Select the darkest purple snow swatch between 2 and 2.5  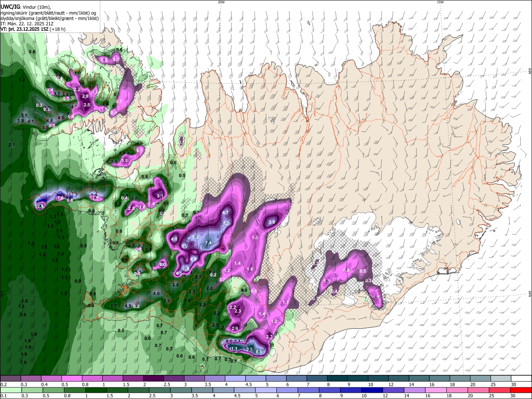coord(153,379)
